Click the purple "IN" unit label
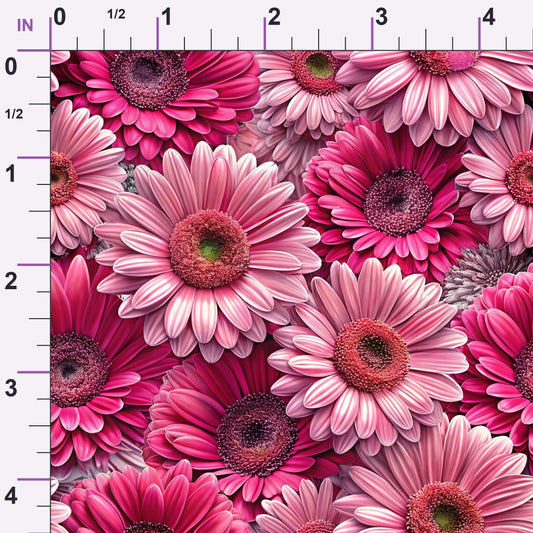 click(x=25, y=25)
